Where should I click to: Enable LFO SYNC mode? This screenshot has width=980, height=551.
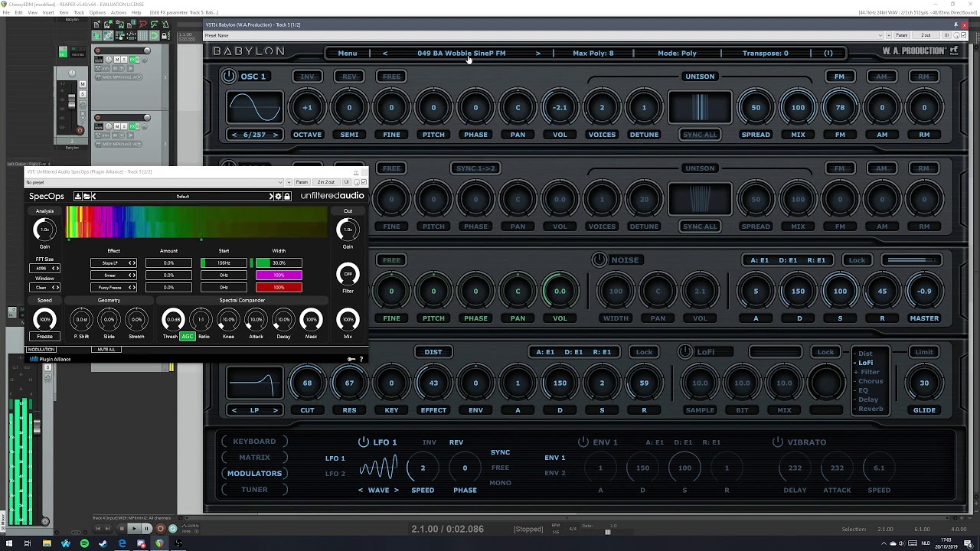(x=501, y=452)
